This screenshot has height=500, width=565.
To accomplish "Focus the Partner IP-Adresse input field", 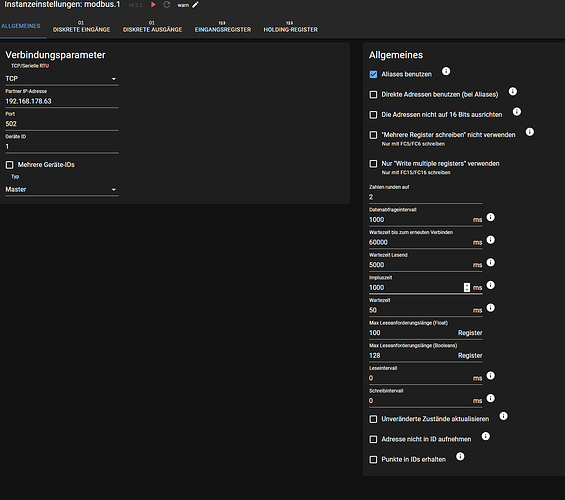I will tap(62, 101).
